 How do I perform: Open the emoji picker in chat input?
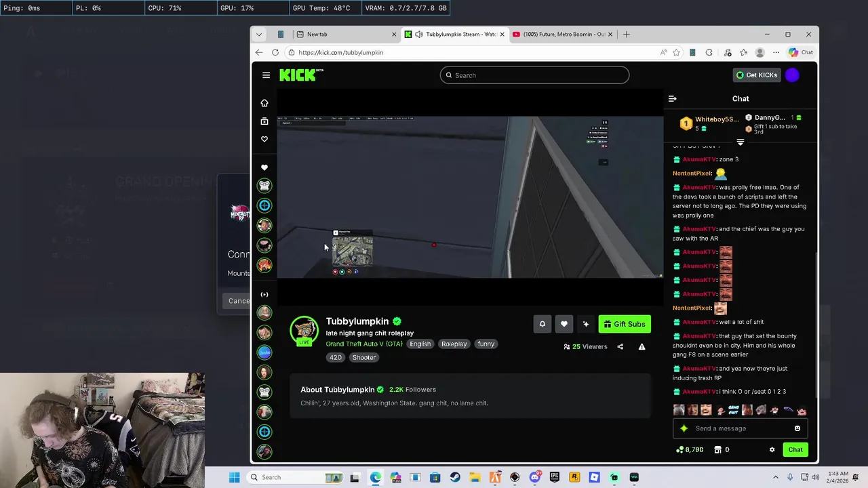point(797,428)
